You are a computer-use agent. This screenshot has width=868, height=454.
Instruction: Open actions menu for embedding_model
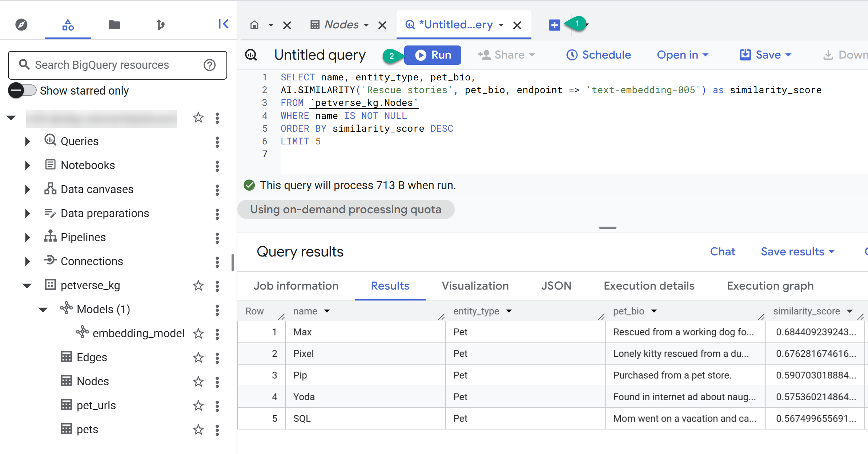(x=217, y=334)
